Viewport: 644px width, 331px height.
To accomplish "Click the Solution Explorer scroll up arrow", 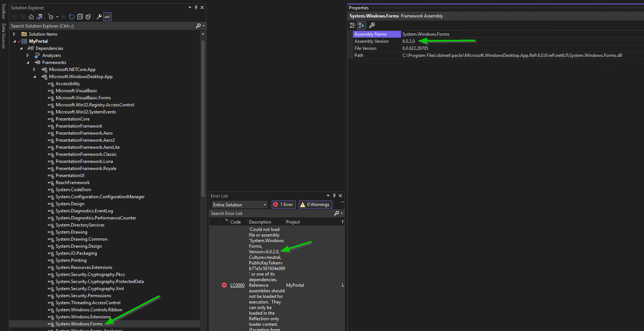I will (x=203, y=34).
